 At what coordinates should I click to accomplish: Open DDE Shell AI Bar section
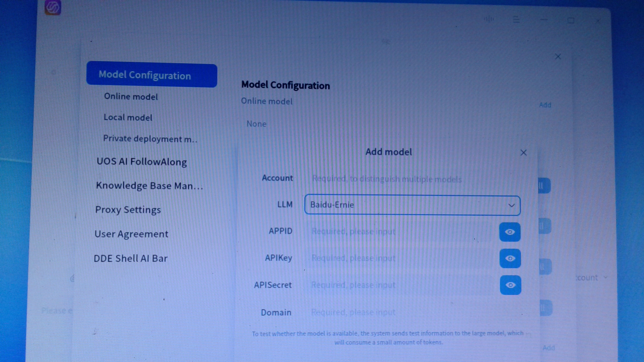(x=131, y=258)
